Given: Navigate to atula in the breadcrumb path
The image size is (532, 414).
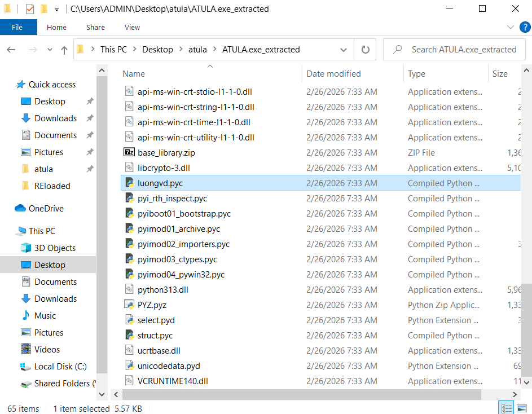Looking at the screenshot, I should (197, 50).
